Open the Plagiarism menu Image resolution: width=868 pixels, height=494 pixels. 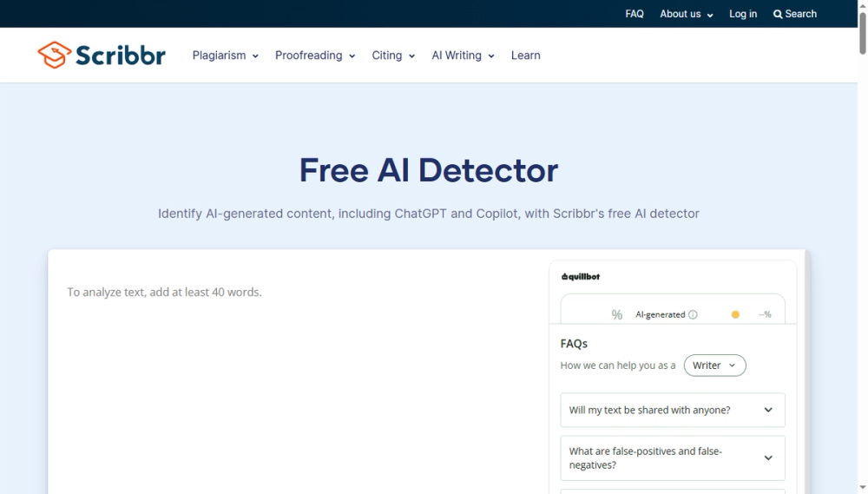[x=226, y=56]
